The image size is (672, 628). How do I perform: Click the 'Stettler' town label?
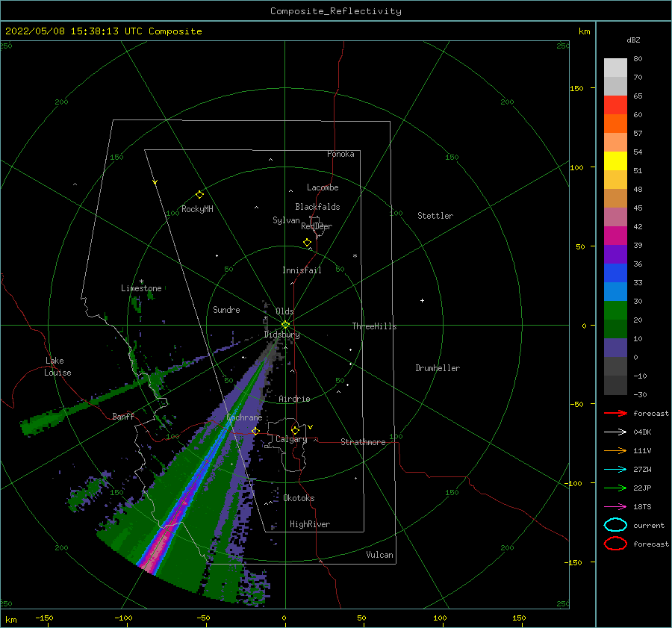(435, 216)
